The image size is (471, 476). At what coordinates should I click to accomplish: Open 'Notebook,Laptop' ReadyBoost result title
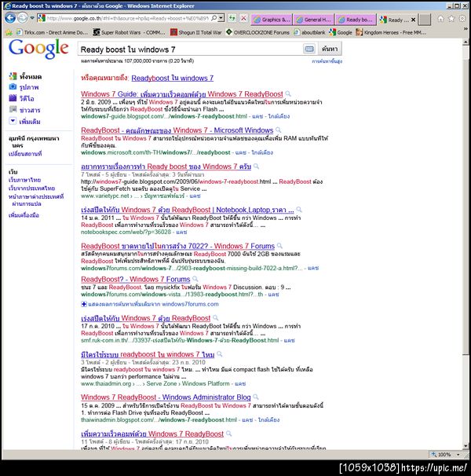188,210
